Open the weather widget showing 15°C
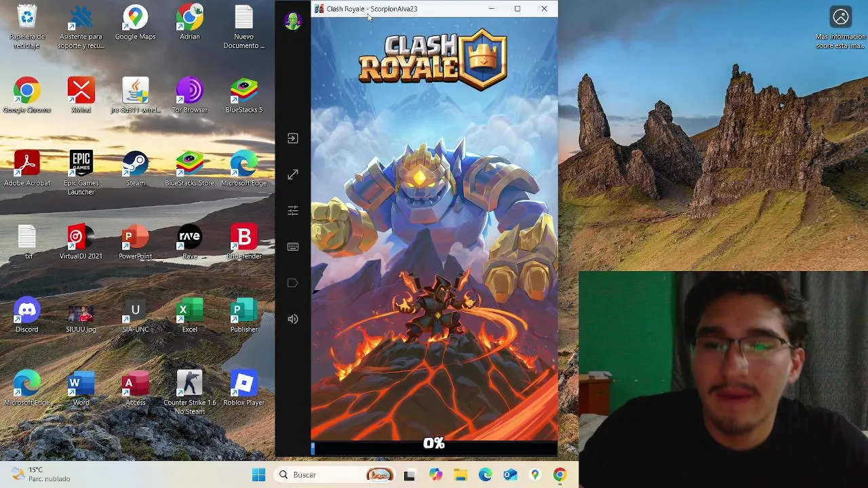This screenshot has height=488, width=868. click(x=41, y=474)
